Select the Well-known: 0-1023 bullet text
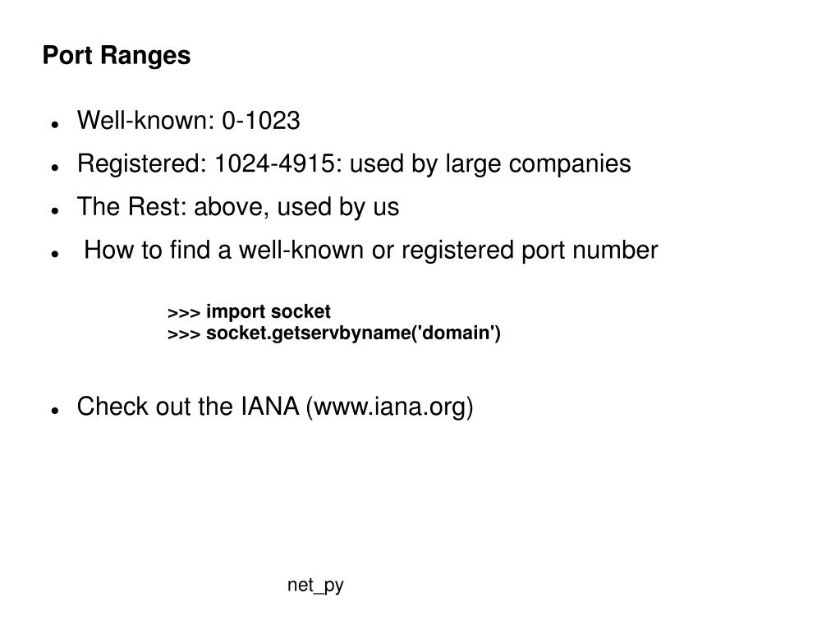 point(188,120)
